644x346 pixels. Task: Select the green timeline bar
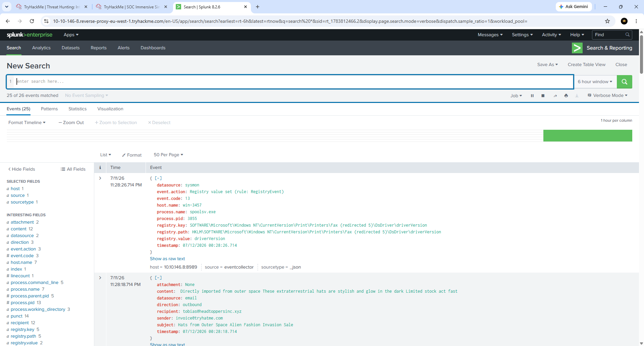[x=588, y=136]
